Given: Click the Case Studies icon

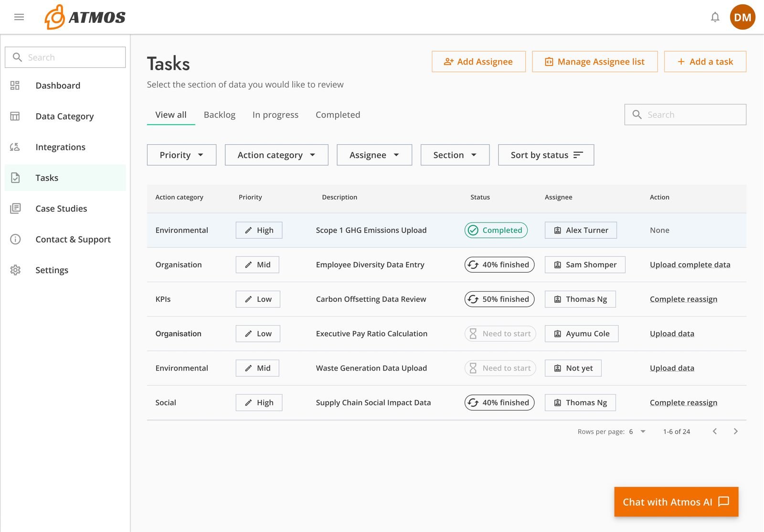Looking at the screenshot, I should [x=15, y=209].
